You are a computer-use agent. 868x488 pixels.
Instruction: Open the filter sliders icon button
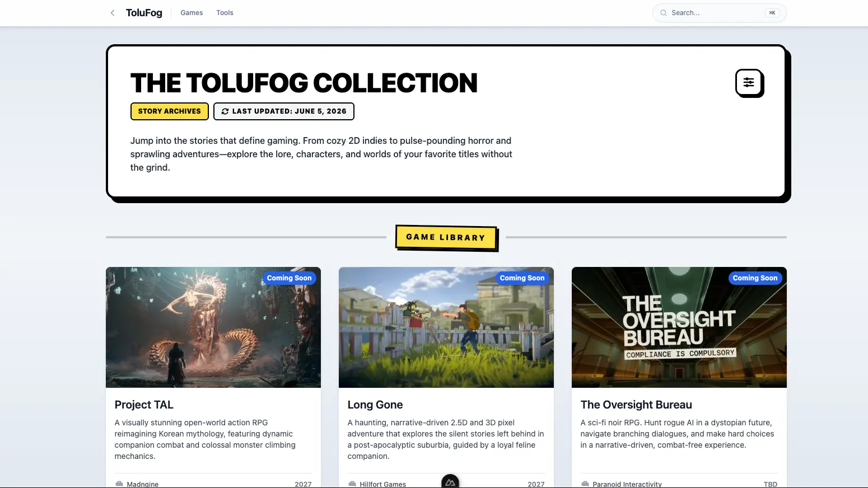click(749, 83)
